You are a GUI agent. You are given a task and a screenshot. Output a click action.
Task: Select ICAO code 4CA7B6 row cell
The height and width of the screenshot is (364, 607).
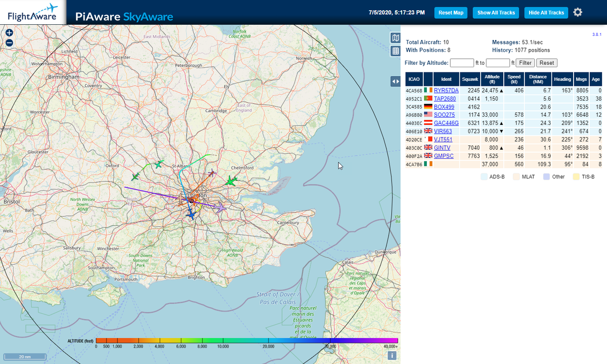(x=414, y=164)
